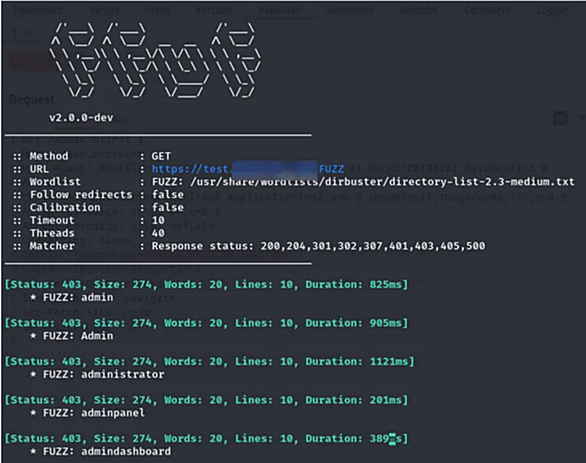Click the Follow redirects label
Screen dimensions: 586x463
coord(81,195)
